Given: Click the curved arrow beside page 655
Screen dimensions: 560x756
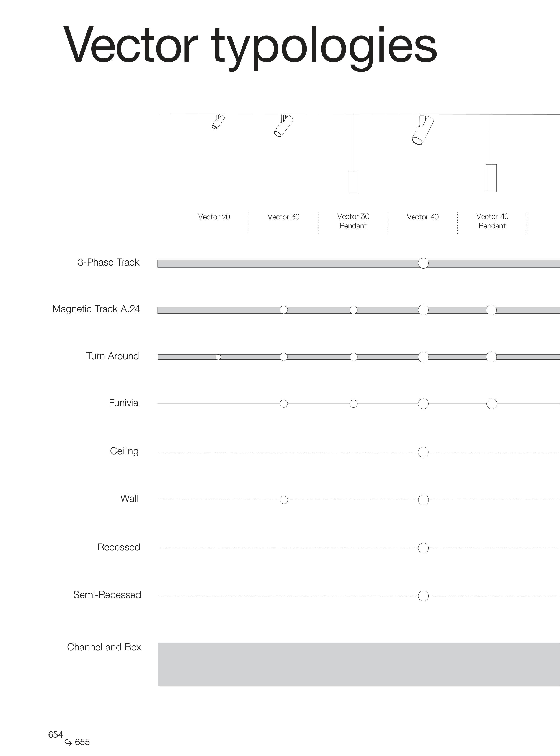Looking at the screenshot, I should tap(68, 742).
